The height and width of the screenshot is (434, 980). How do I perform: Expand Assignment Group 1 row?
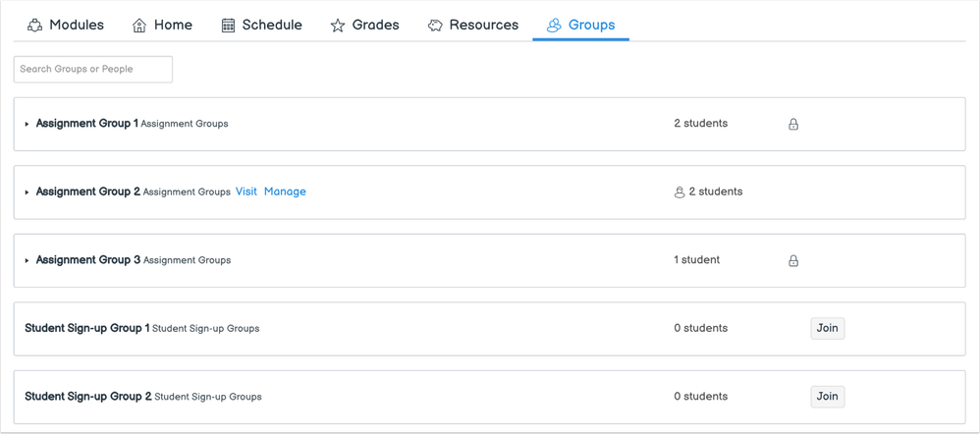[x=27, y=124]
